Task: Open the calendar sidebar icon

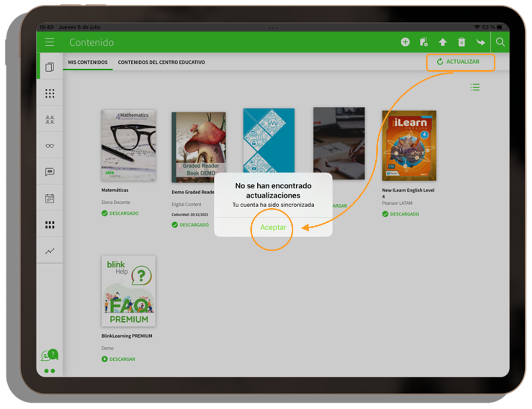Action: point(50,198)
